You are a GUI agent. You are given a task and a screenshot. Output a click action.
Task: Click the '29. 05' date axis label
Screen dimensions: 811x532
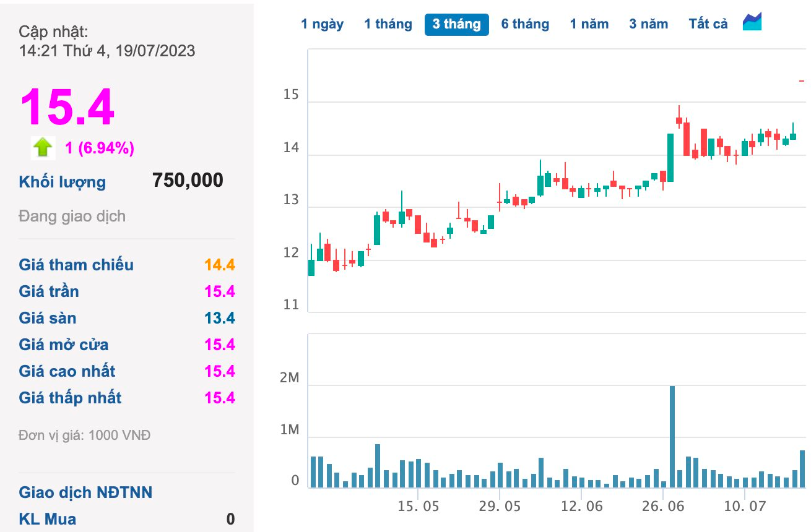click(500, 506)
